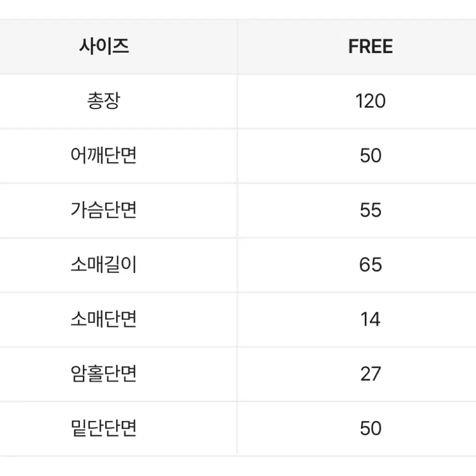Select the 어깨단면 row label
This screenshot has height=476, width=476.
click(104, 155)
